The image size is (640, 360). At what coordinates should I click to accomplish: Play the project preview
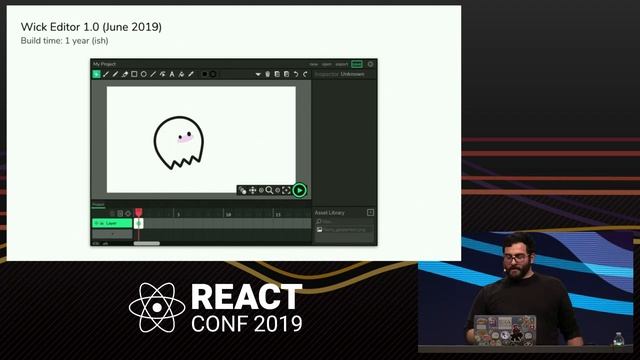pos(299,190)
